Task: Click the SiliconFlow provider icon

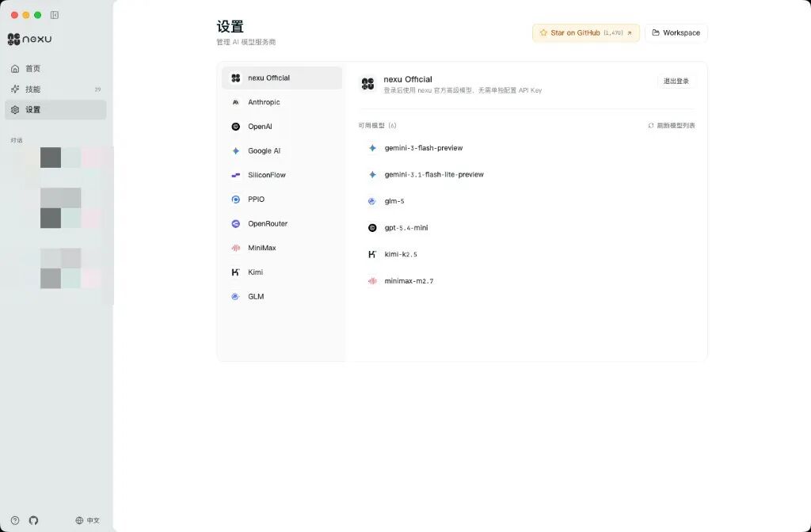Action: tap(235, 175)
